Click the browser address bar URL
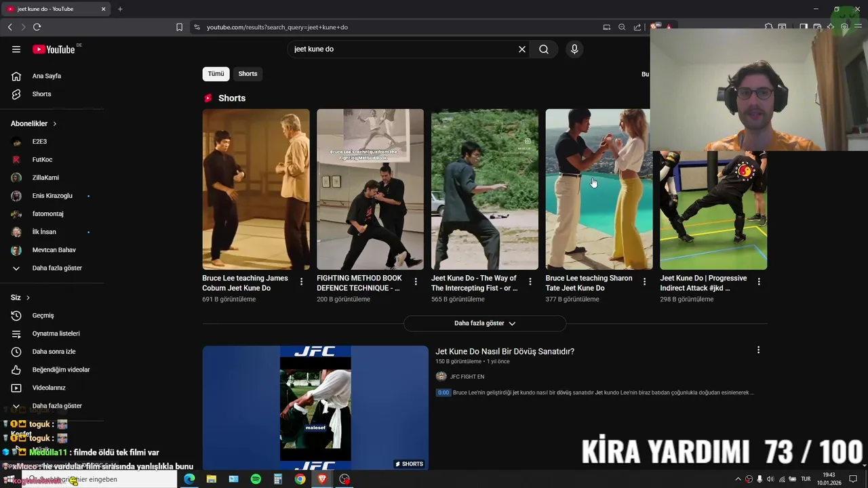Viewport: 868px width, 488px height. pos(277,27)
